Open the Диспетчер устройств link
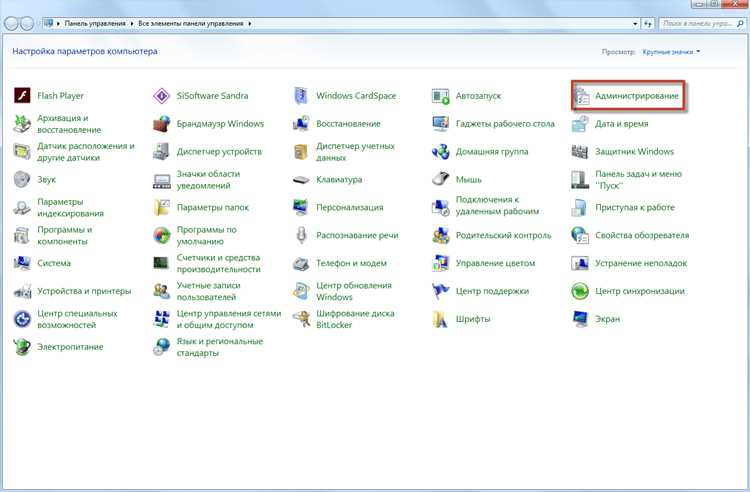 (219, 152)
